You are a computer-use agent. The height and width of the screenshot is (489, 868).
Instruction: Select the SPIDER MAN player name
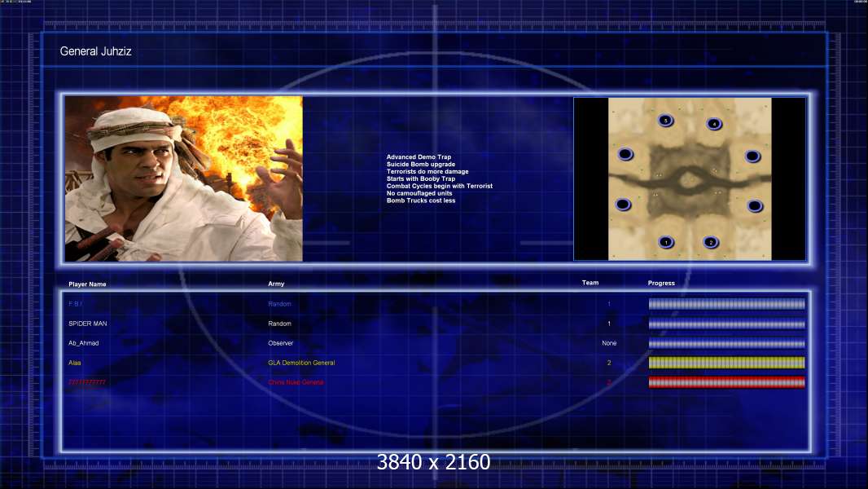coord(87,324)
